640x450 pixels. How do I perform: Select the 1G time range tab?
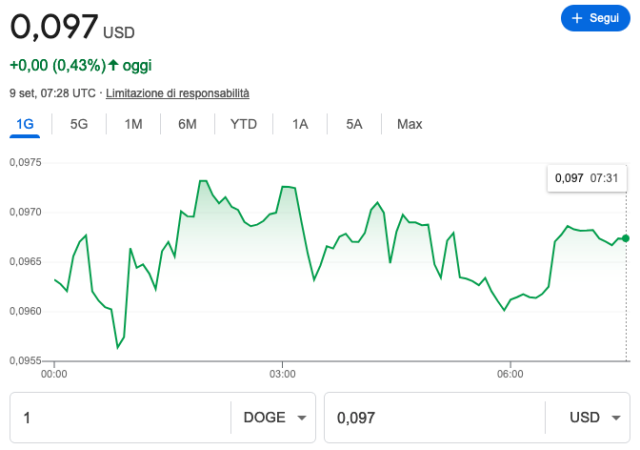pyautogui.click(x=25, y=124)
